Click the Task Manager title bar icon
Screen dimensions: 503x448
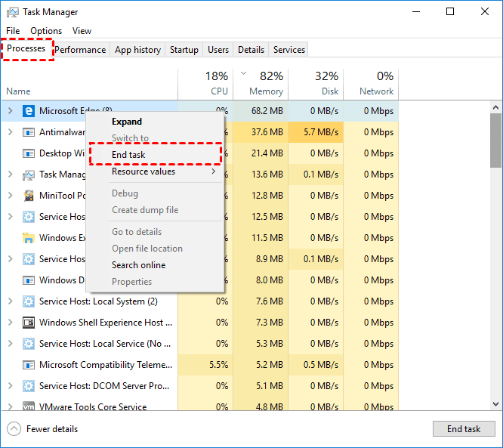(13, 12)
